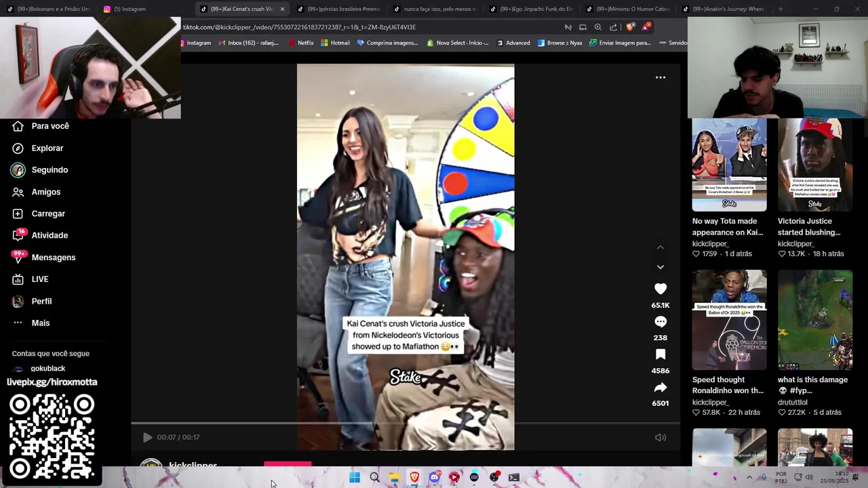Click the tiktok.com address bar URL
Screen dimensions: 868x488
click(299, 27)
